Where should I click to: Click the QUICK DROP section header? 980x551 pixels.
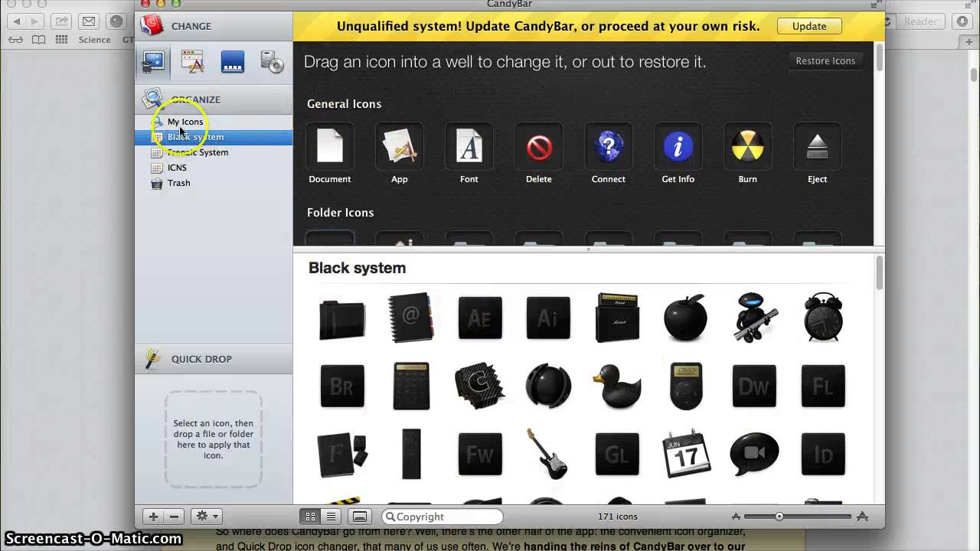(x=214, y=359)
